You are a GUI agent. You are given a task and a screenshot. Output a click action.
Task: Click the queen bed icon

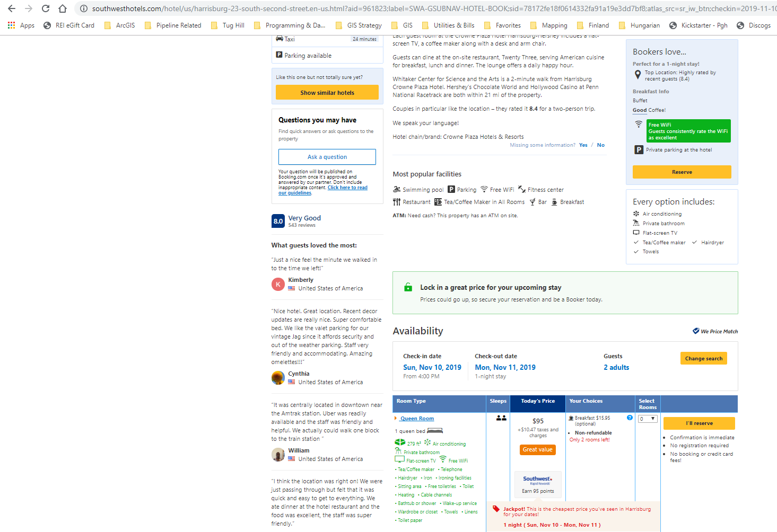[435, 430]
